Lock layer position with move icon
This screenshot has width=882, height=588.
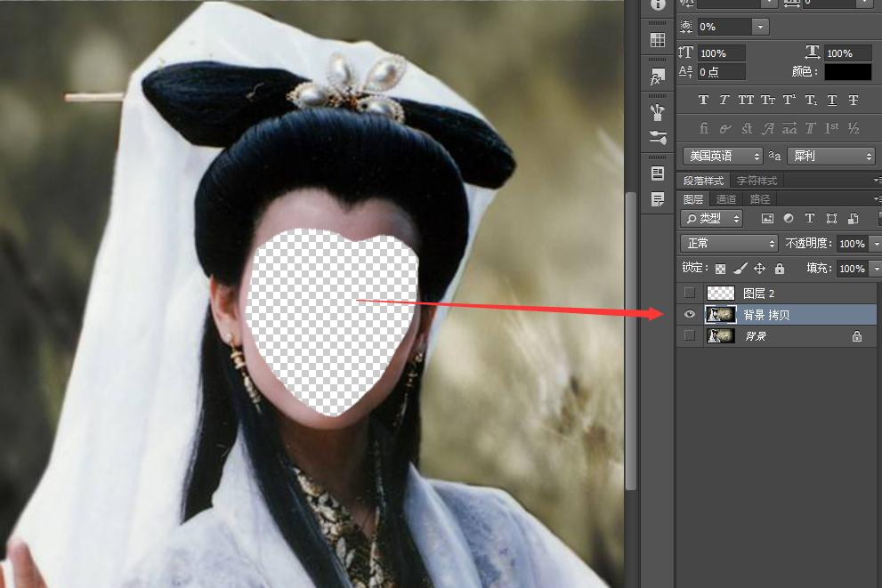(x=759, y=269)
